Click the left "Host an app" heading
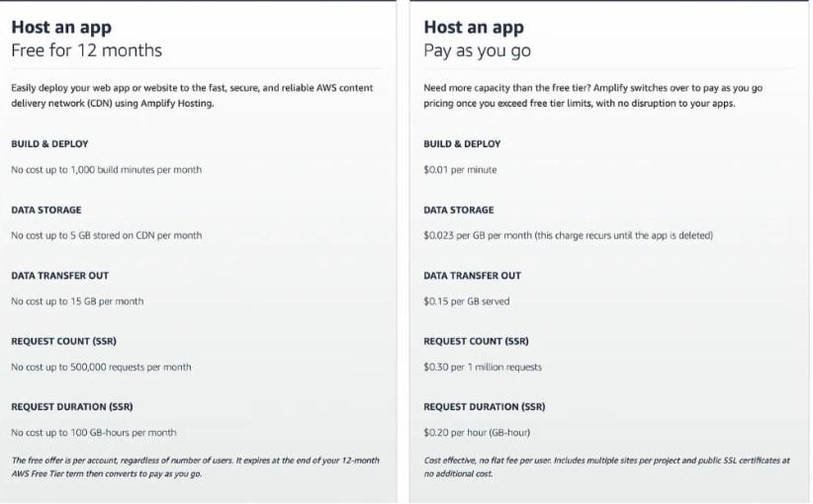813x504 pixels. click(x=60, y=28)
